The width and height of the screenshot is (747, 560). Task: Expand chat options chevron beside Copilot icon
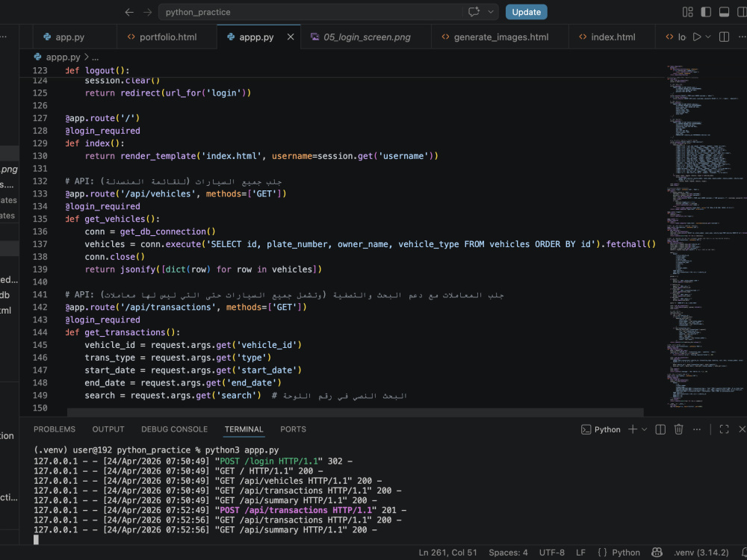490,12
